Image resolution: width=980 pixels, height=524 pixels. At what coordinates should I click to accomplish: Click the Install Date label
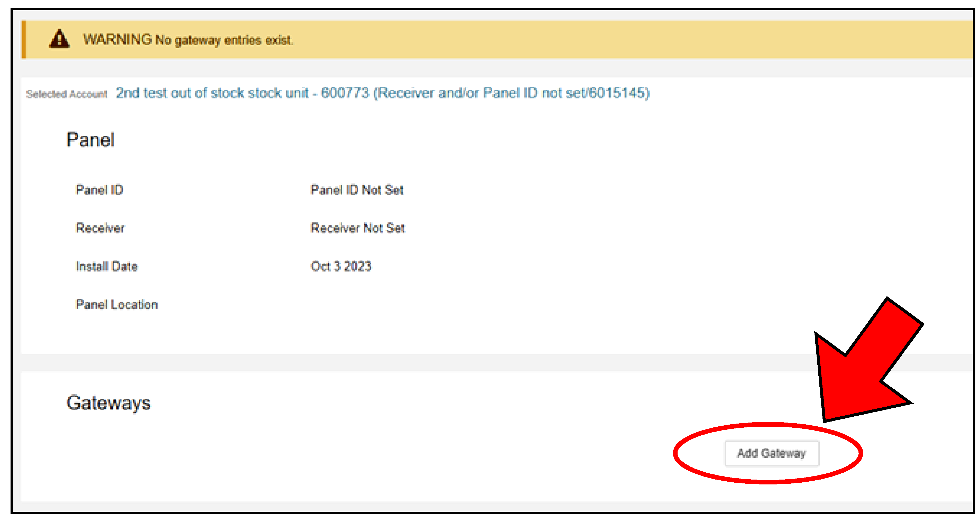(107, 266)
